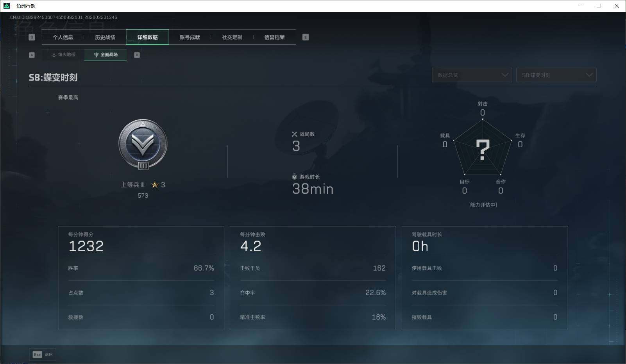Close the 三角洲行动 window
Viewport: 626px width, 364px height.
(617, 6)
